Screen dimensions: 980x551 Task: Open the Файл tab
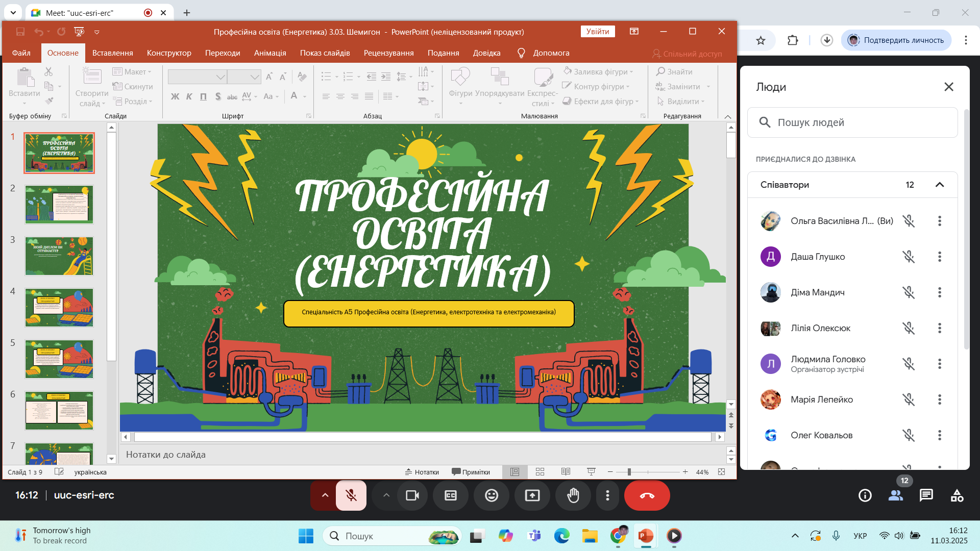(21, 53)
